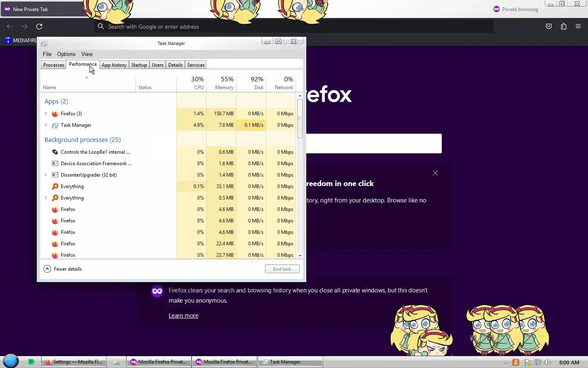Select the Apps (2) group heading
The height and width of the screenshot is (368, 588).
(56, 101)
